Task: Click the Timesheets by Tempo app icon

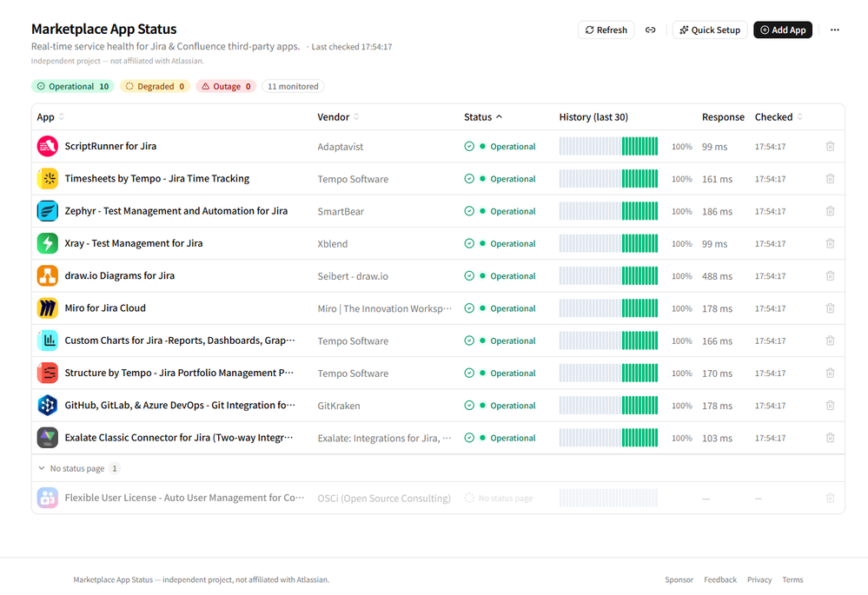Action: pos(48,179)
